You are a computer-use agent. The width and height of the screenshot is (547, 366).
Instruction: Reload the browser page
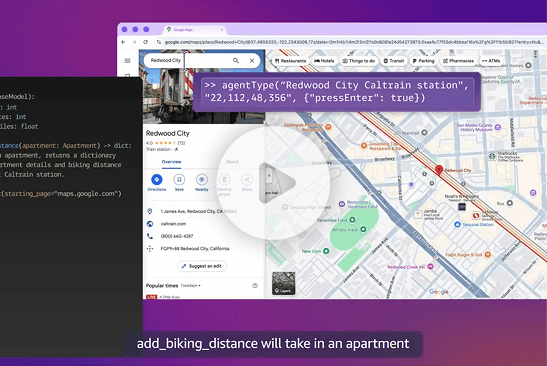(145, 42)
